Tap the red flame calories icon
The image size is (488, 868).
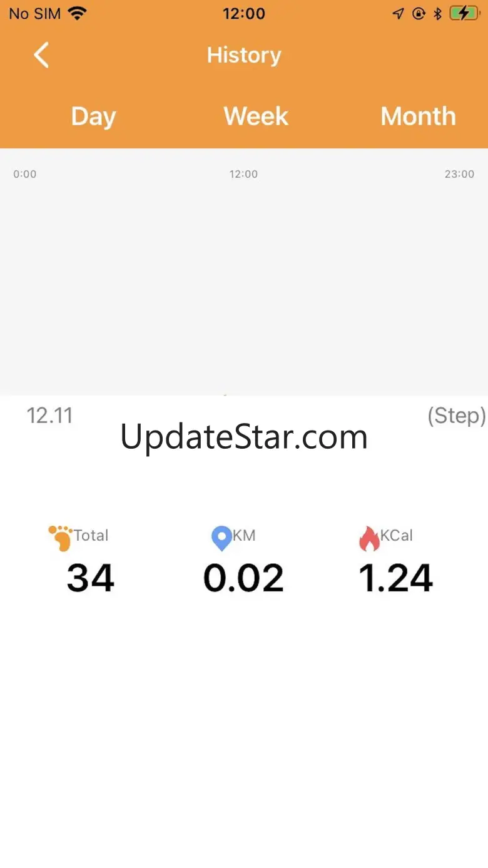(369, 538)
